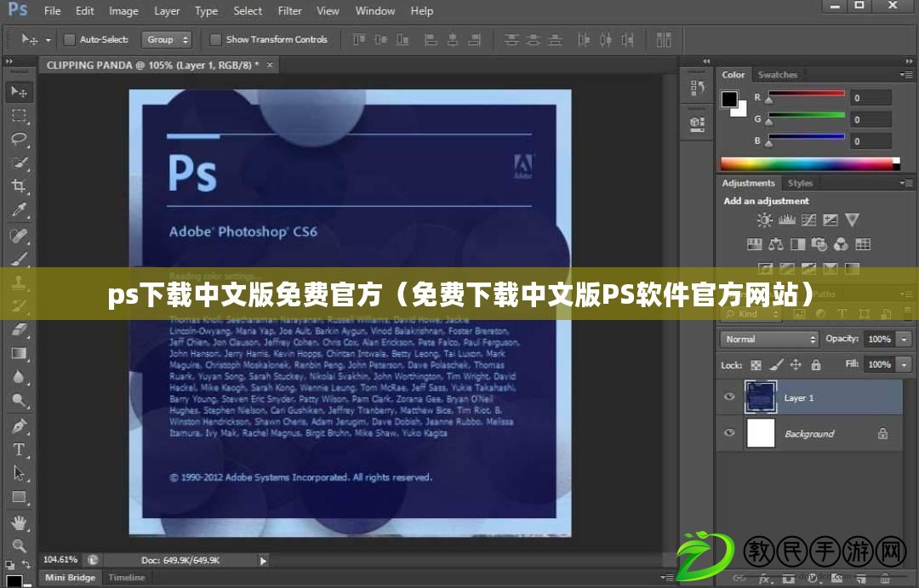Hide Layer 1 with its eye icon
Image resolution: width=919 pixels, height=588 pixels.
pos(729,397)
